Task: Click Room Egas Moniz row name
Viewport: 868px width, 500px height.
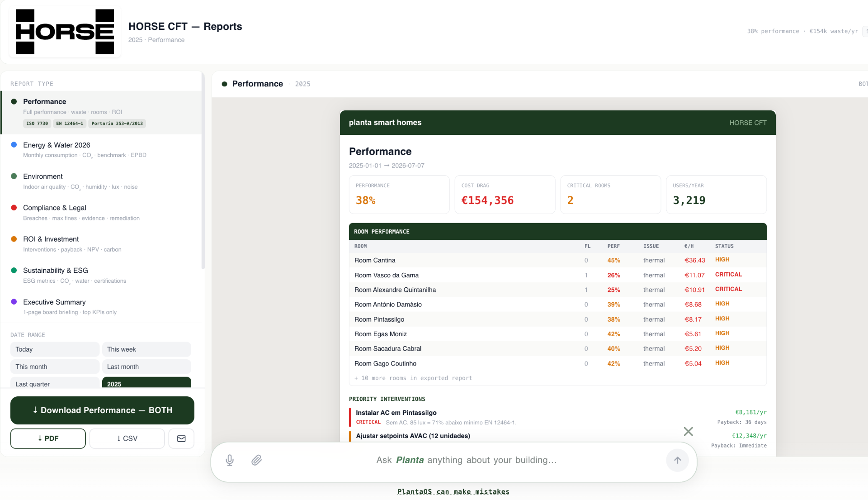Action: (x=381, y=334)
